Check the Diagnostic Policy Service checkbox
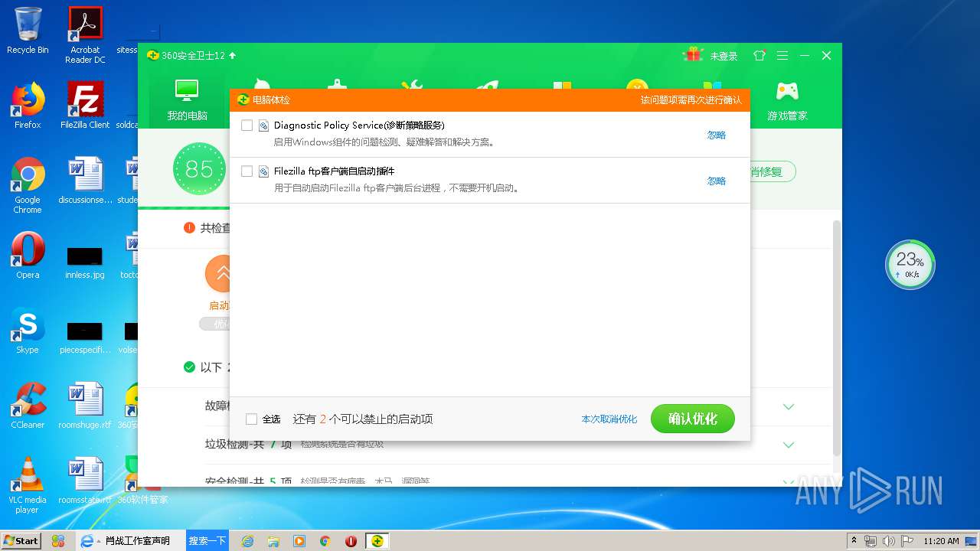Viewport: 980px width, 551px height. coord(247,126)
